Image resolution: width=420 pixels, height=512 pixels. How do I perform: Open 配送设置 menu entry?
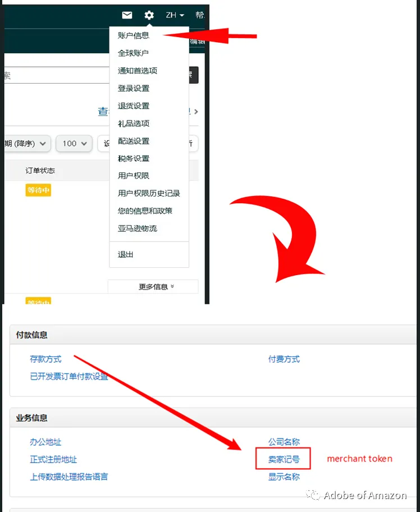tap(134, 141)
